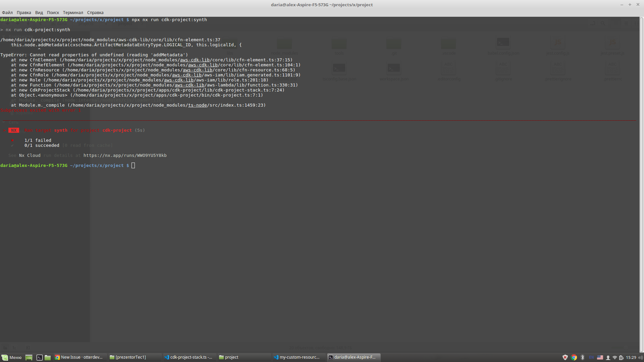Click the Chrome tray icon
This screenshot has width=644, height=362.
(x=574, y=357)
